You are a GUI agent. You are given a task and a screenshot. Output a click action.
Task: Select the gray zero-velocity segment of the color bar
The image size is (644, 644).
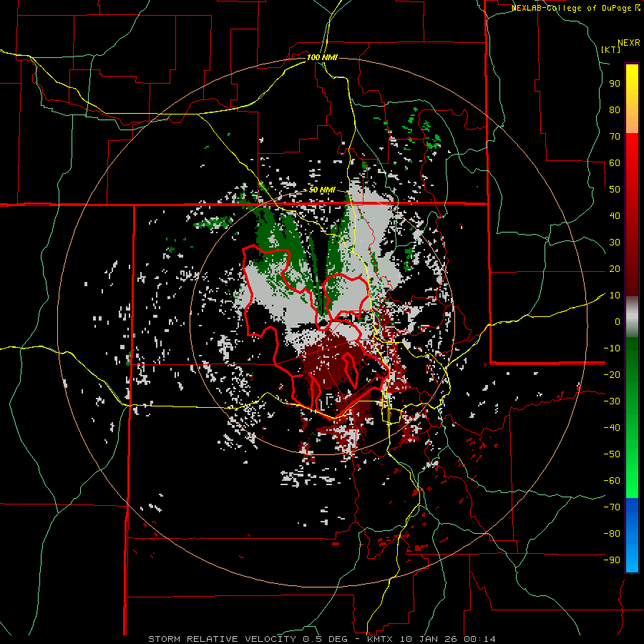tap(632, 316)
